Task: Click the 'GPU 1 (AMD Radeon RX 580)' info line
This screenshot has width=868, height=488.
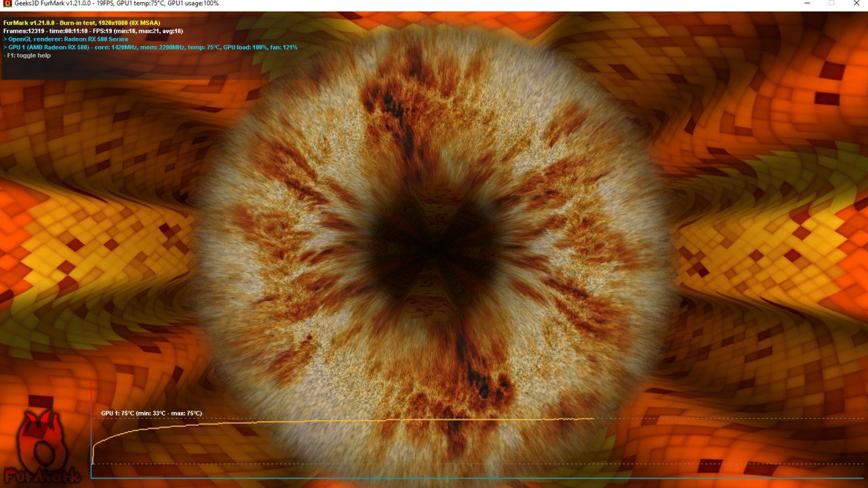Action: pyautogui.click(x=151, y=47)
